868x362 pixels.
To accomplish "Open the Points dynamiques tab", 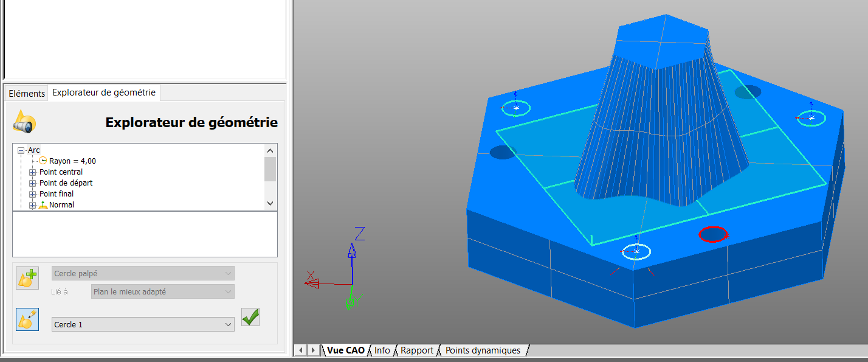I will [x=483, y=350].
